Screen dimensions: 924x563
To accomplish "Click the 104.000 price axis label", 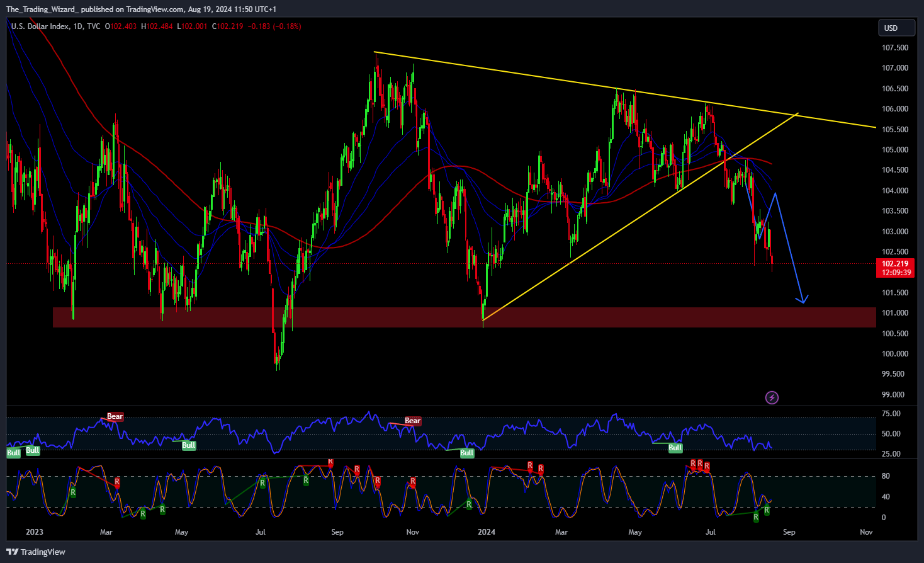I will click(894, 191).
